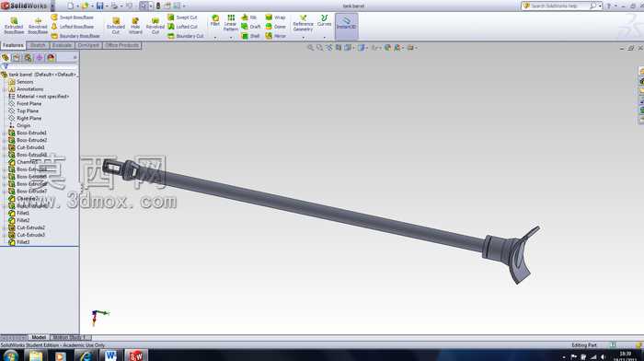
Task: Open the Fillet dropdown arrow
Action: pyautogui.click(x=214, y=38)
